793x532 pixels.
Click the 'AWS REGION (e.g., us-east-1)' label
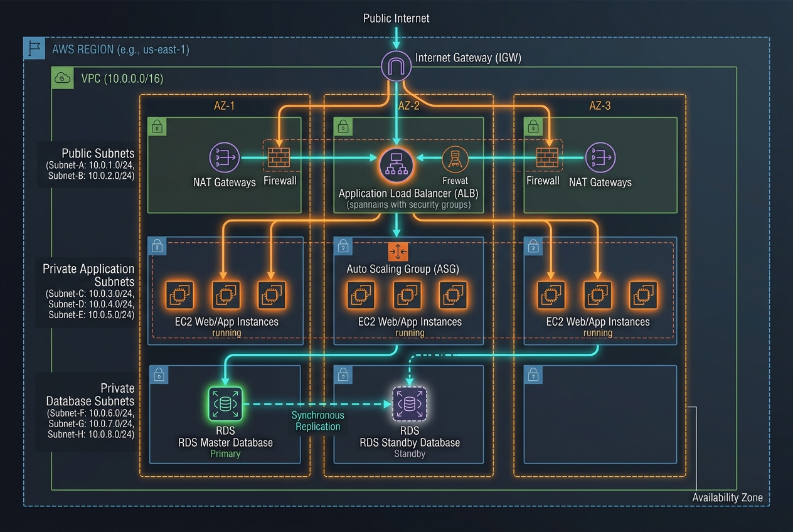point(120,50)
